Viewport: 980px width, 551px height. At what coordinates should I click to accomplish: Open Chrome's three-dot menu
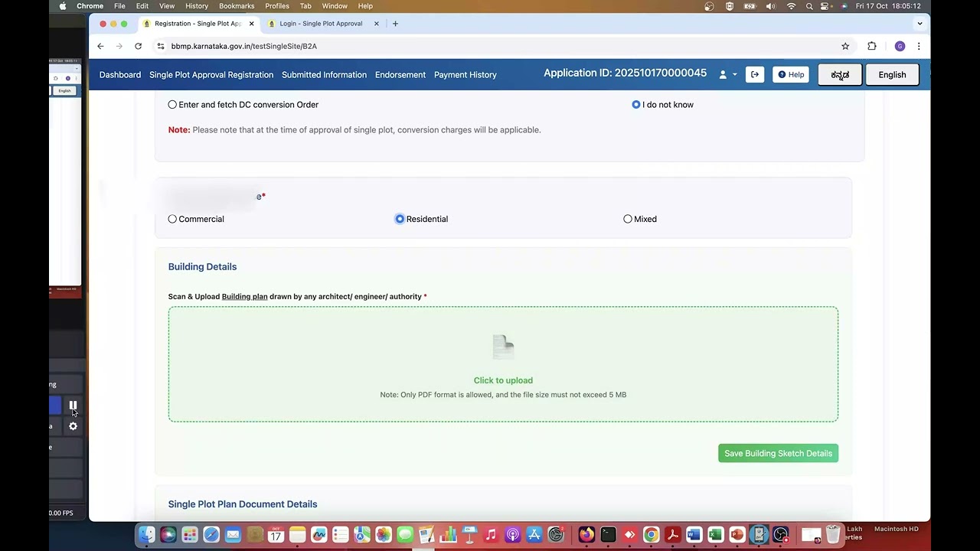(919, 46)
